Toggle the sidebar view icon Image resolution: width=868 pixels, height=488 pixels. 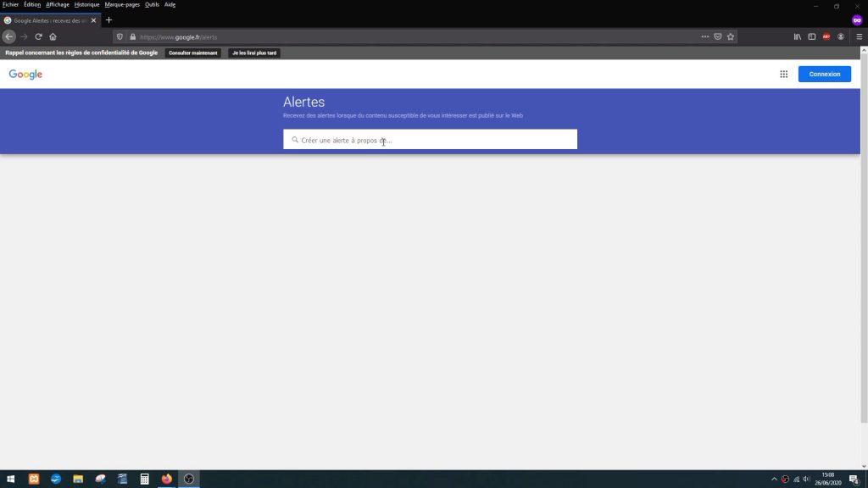[811, 36]
